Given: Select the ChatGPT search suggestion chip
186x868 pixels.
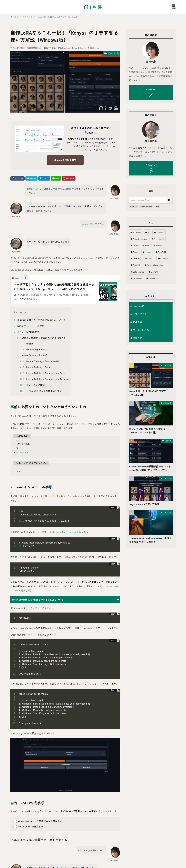Looking at the screenshot, I should (134, 207).
